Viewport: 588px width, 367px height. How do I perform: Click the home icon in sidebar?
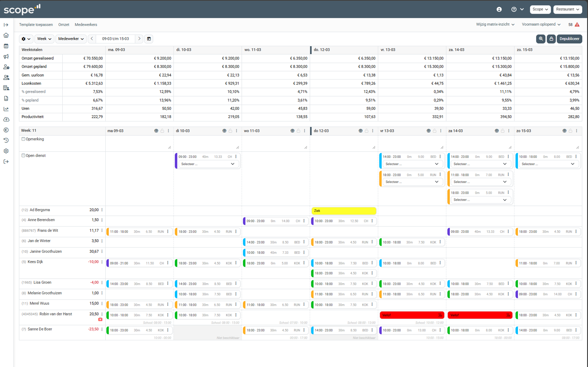6,35
